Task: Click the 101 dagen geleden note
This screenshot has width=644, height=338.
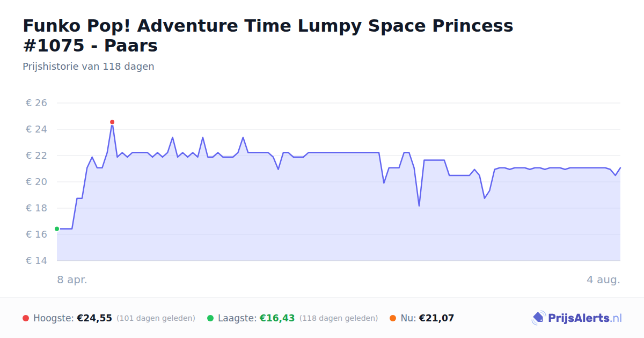Action: [x=156, y=318]
